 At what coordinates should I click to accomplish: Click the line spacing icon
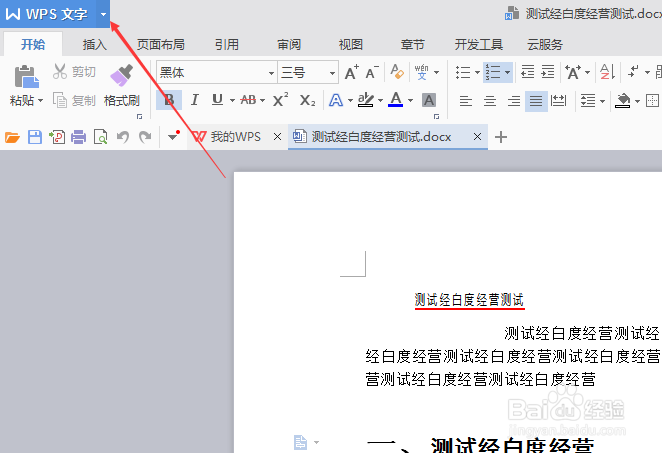(x=588, y=101)
